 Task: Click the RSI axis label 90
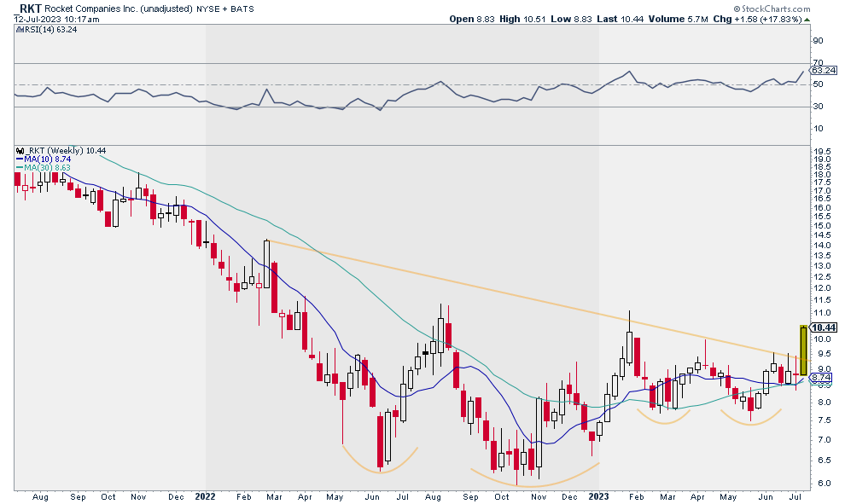point(818,41)
